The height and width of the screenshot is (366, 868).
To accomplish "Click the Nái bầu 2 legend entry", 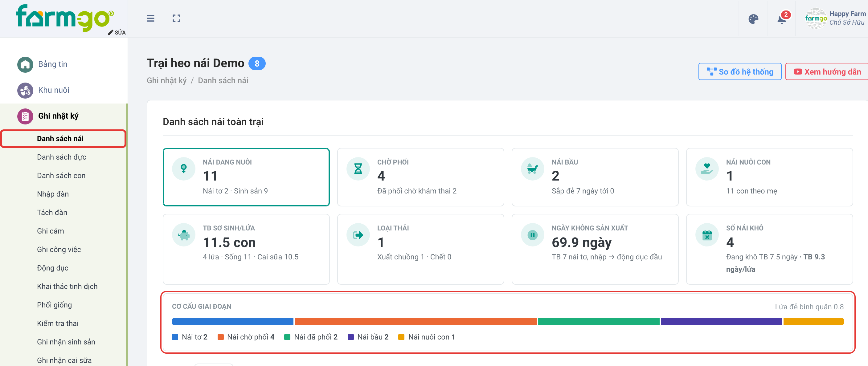I will coord(368,337).
